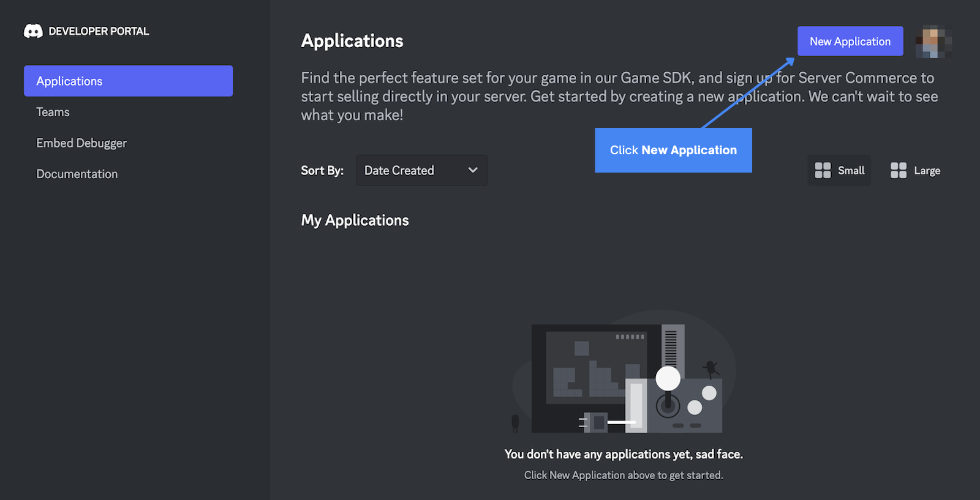Click the New Application button
The width and height of the screenshot is (980, 500).
[x=850, y=41]
